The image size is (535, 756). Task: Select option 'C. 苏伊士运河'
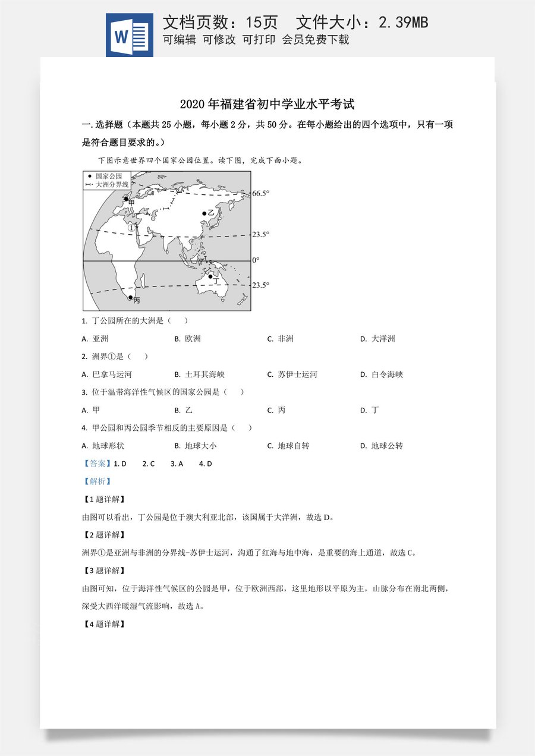tap(292, 374)
